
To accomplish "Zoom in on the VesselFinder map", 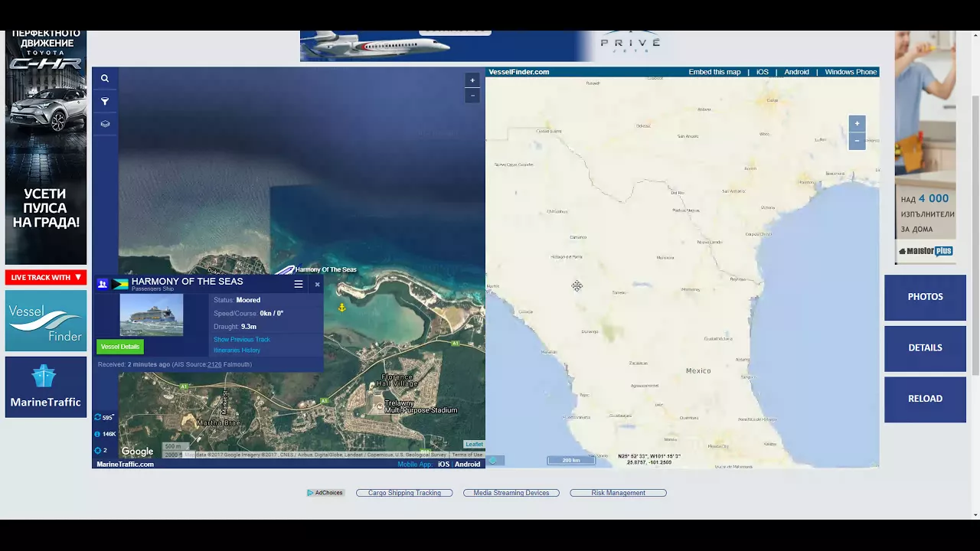I will [857, 123].
